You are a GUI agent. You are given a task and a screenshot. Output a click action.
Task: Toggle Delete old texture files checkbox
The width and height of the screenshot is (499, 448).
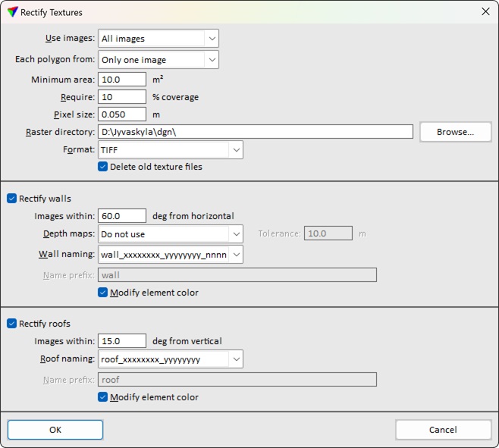tap(103, 167)
